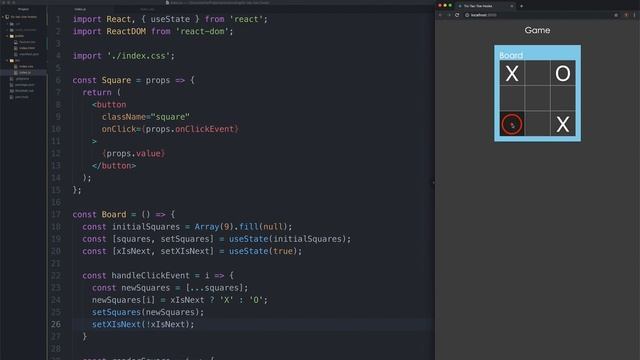Select the selected index.js file in tree
This screenshot has width=640, height=360.
tap(25, 73)
